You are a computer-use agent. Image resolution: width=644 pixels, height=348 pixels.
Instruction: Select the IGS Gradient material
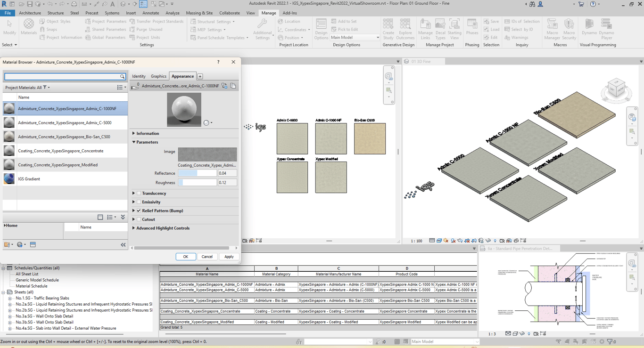[65, 179]
